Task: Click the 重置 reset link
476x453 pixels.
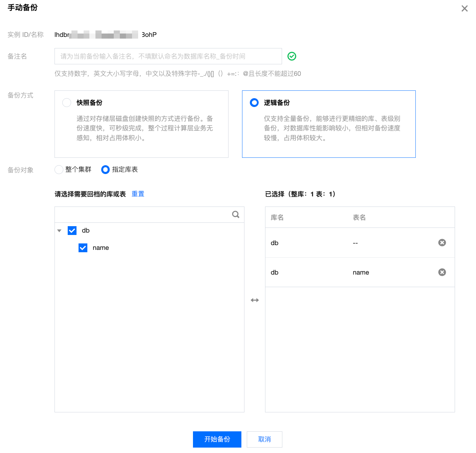Action: pos(138,194)
